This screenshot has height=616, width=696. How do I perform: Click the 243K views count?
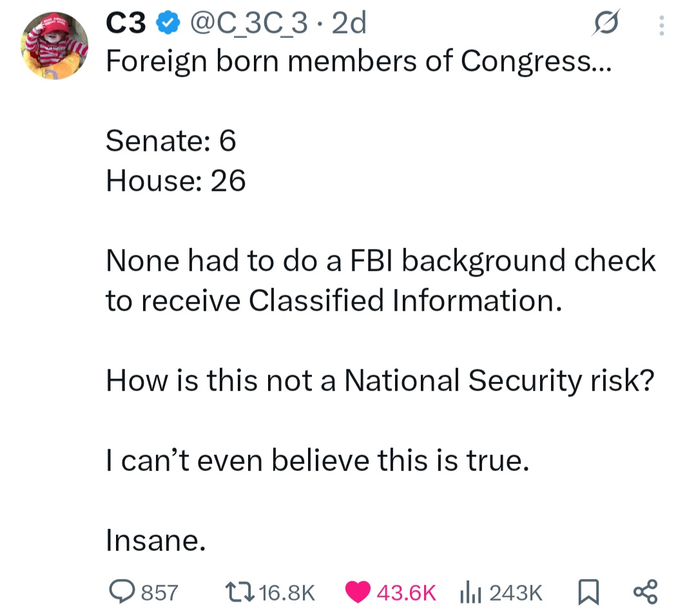(516, 592)
